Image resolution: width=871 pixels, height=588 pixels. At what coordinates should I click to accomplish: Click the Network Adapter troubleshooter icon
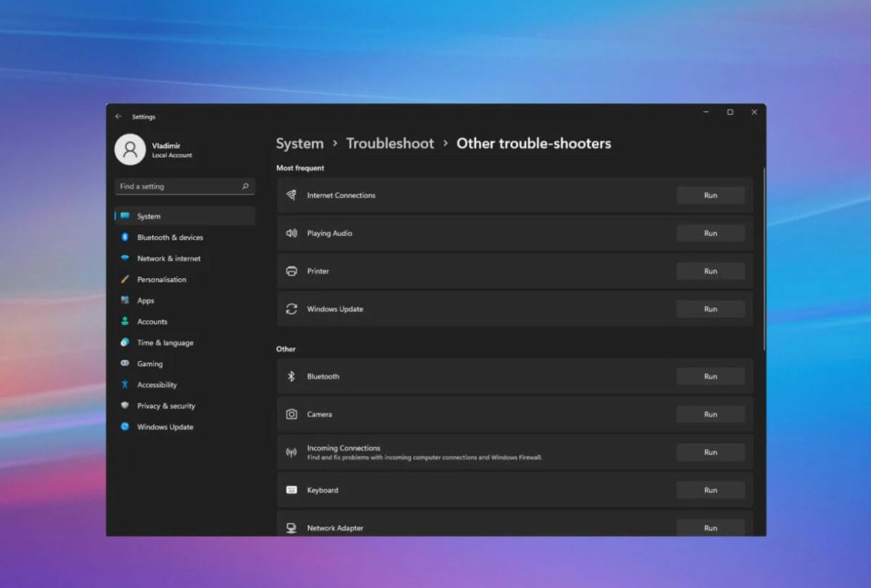pyautogui.click(x=292, y=528)
